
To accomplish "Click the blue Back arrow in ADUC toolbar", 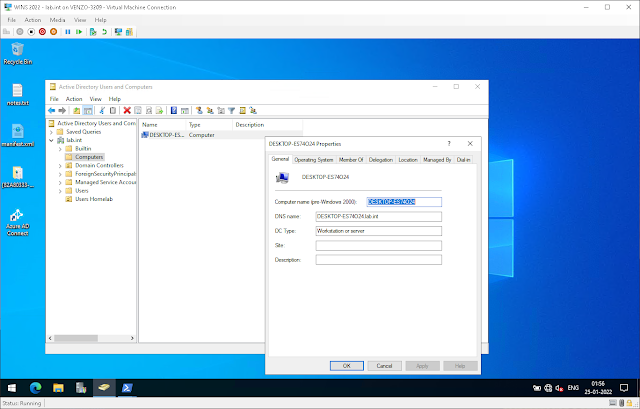I will click(x=51, y=111).
